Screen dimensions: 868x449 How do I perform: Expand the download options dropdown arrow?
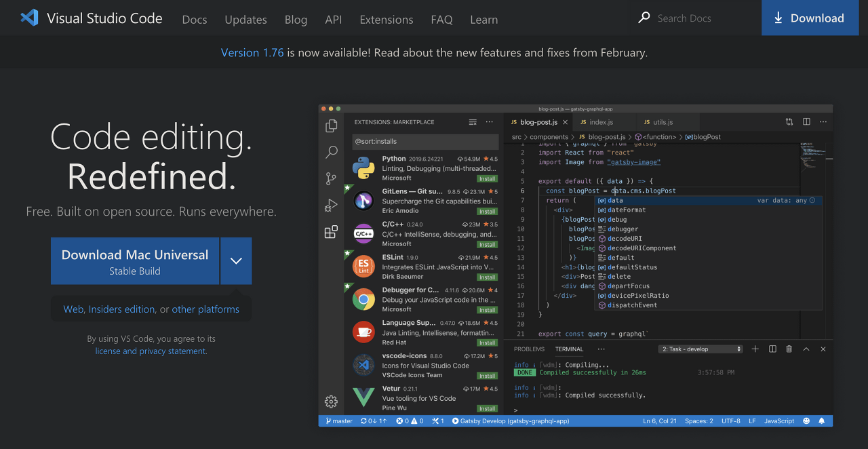pos(236,261)
